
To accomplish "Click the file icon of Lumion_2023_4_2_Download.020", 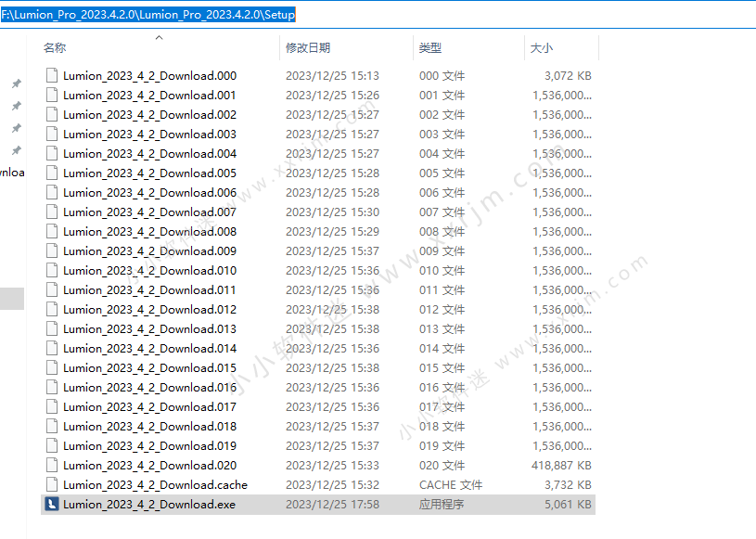I will pyautogui.click(x=52, y=466).
